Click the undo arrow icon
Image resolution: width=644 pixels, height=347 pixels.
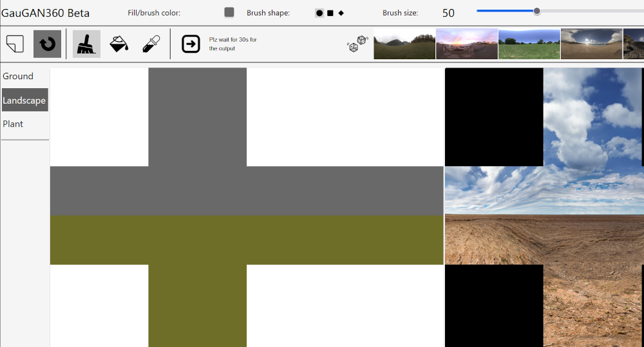[x=47, y=44]
